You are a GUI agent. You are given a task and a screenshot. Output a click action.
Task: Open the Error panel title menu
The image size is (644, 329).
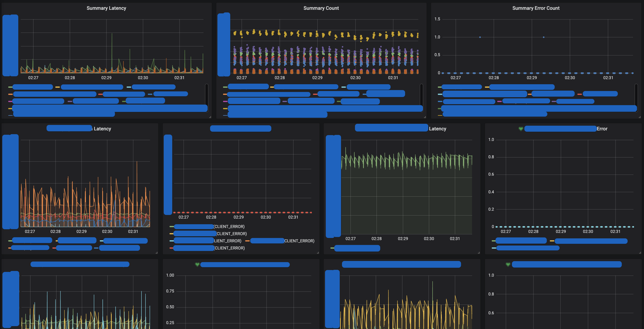tap(602, 129)
